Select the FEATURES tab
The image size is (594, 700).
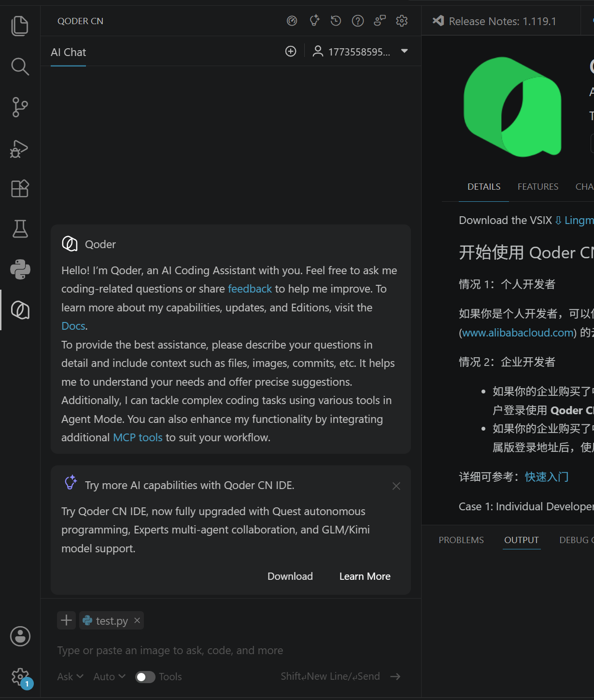click(x=538, y=187)
